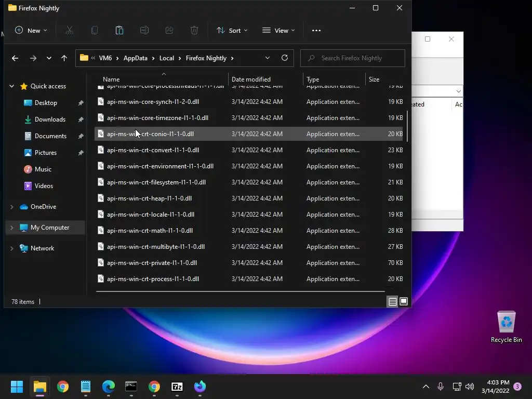Viewport: 532px width, 399px height.
Task: Open Firefox Nightly from the taskbar
Action: (x=200, y=387)
